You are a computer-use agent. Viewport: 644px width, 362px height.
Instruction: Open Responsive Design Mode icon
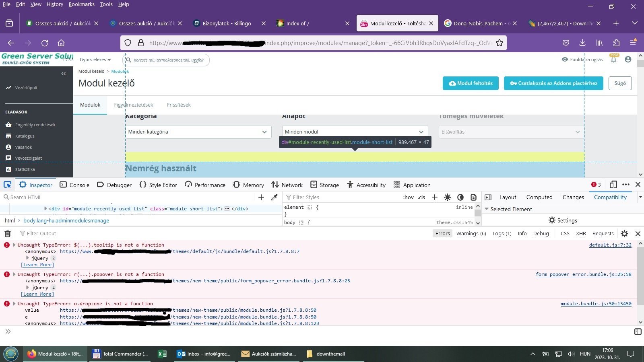[613, 185]
